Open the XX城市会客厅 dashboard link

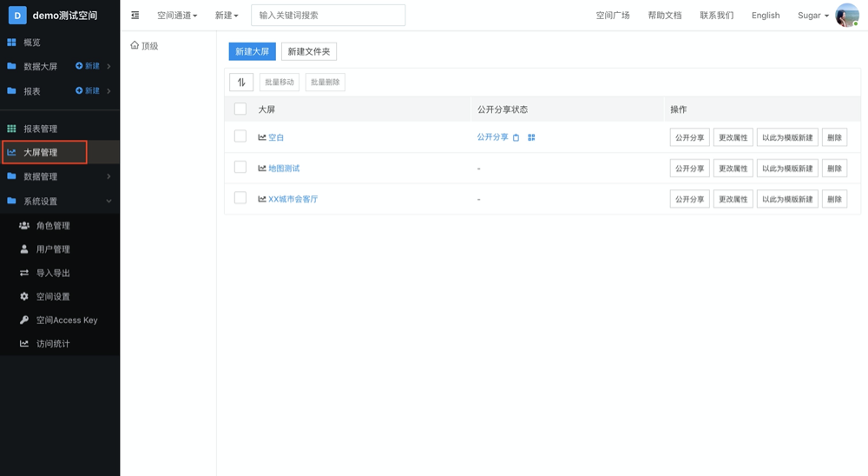tap(293, 199)
